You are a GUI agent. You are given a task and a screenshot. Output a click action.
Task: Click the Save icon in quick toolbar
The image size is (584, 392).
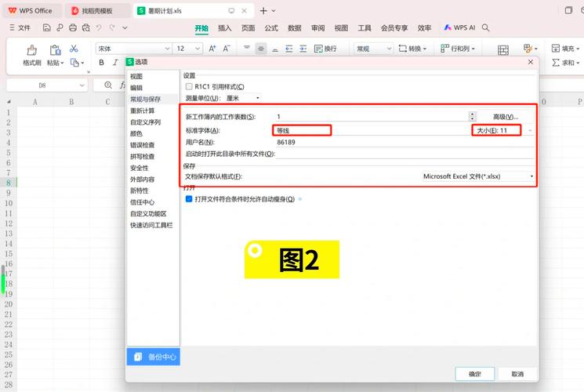coord(46,27)
